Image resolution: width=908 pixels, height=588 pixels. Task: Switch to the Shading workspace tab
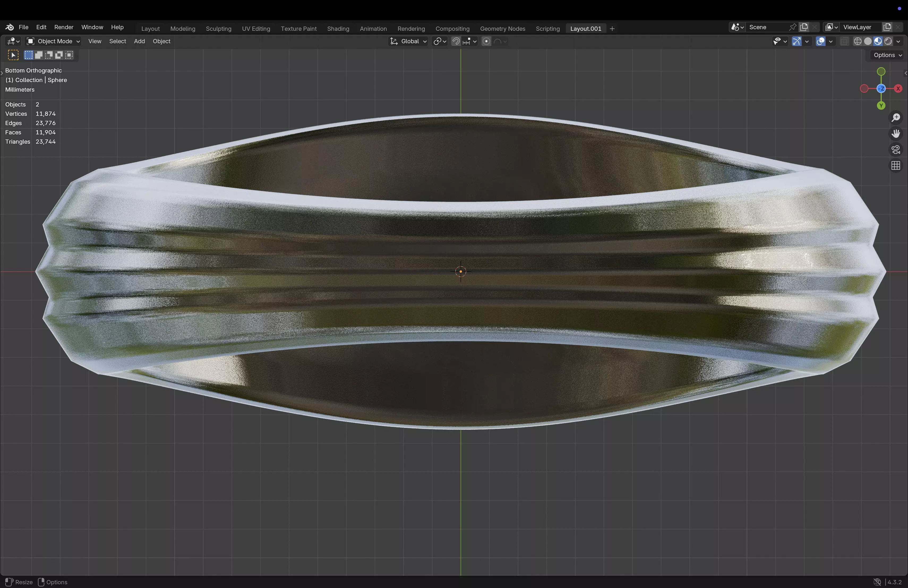coord(338,29)
